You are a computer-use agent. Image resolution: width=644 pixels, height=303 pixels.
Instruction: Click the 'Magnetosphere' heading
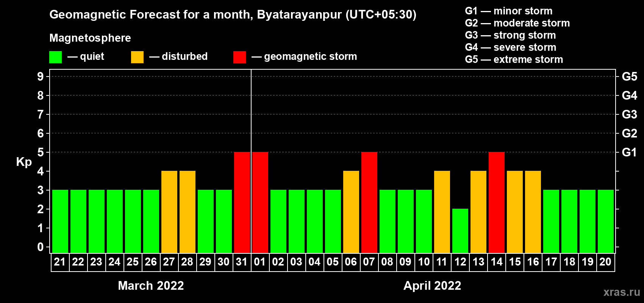pyautogui.click(x=90, y=38)
